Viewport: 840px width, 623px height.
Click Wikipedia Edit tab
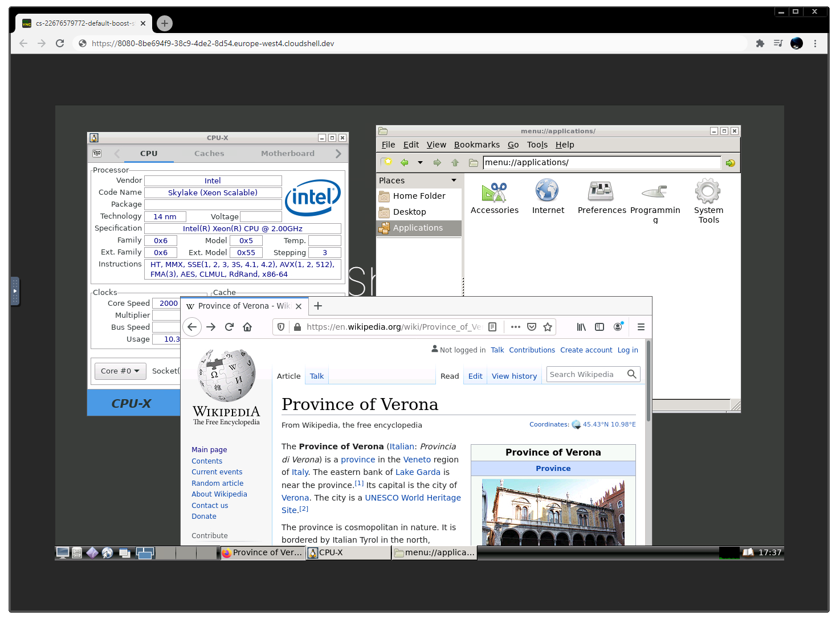475,376
